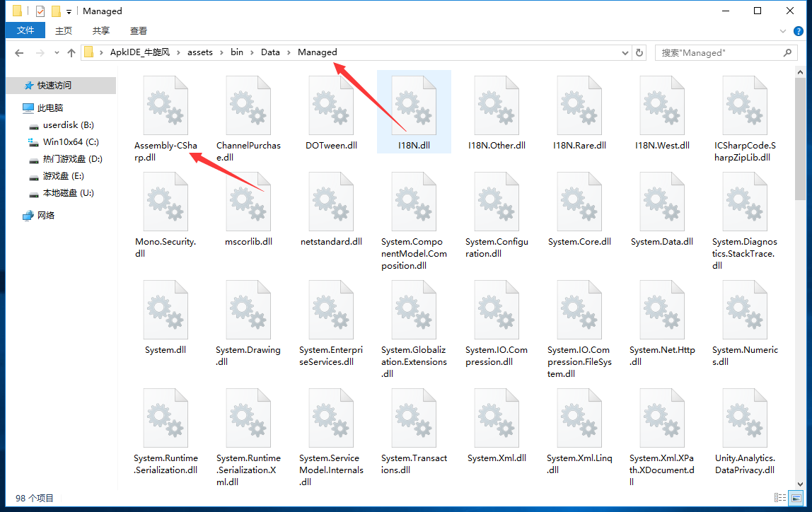Switch to details view in status bar
812x512 pixels.
[780, 498]
